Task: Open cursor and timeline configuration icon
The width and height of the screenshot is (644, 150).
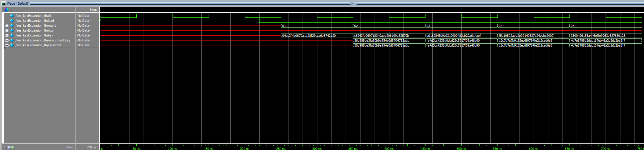Action: pyautogui.click(x=9, y=147)
